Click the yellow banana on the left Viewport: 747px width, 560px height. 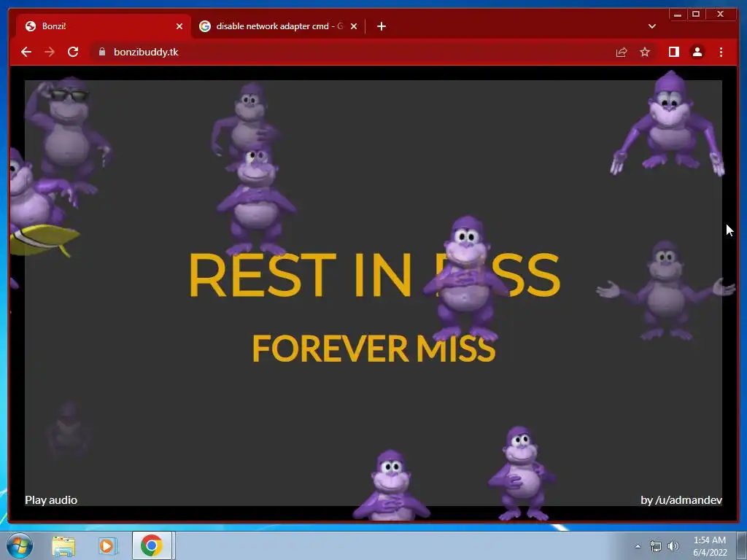pyautogui.click(x=44, y=239)
